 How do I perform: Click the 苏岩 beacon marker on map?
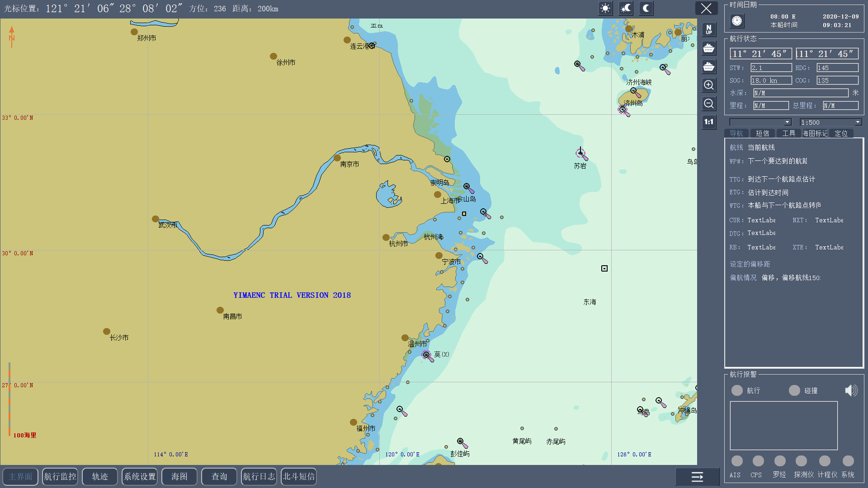[x=581, y=154]
